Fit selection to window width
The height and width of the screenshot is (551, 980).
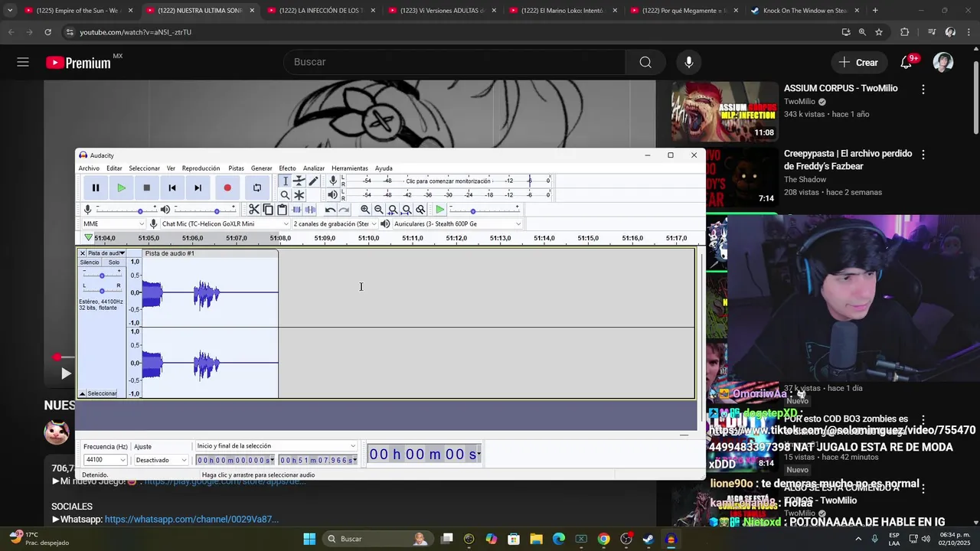pyautogui.click(x=393, y=210)
